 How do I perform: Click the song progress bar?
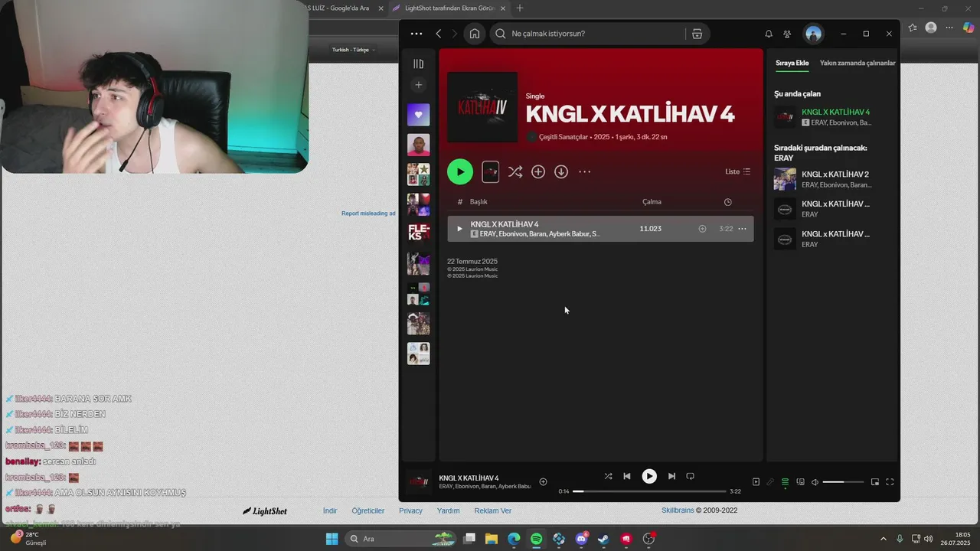click(x=649, y=491)
